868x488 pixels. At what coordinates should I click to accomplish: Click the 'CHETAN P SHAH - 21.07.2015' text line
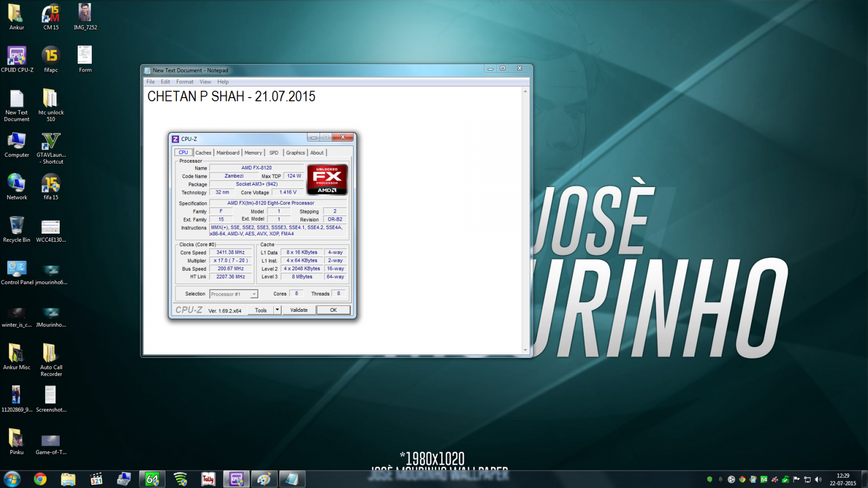click(231, 97)
